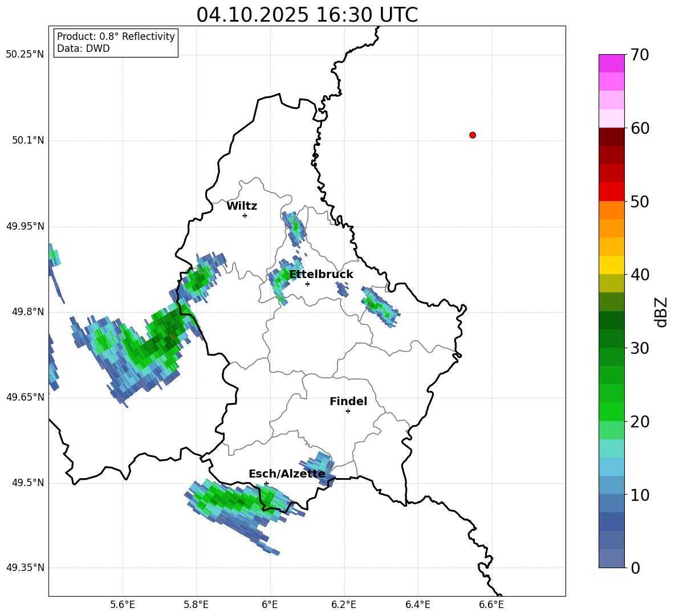Click the Findel city label
The image size is (675, 616).
tap(348, 402)
